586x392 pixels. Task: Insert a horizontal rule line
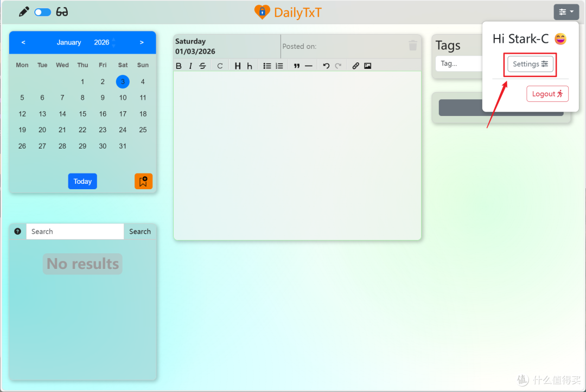point(308,66)
